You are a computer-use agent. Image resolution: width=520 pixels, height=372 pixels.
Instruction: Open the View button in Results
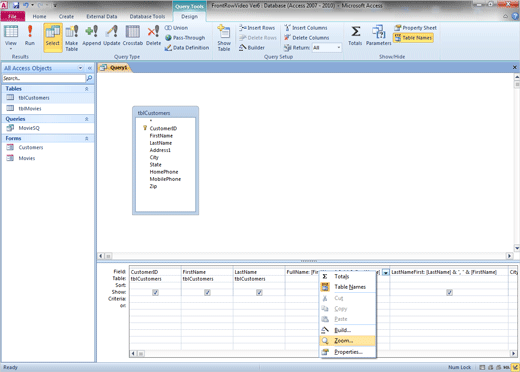pos(11,36)
